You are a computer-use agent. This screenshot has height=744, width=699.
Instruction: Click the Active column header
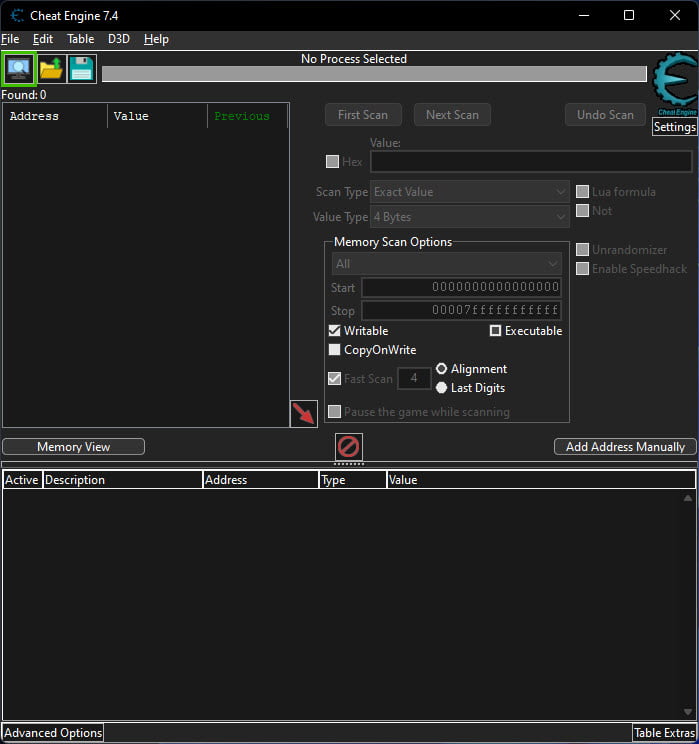[22, 480]
